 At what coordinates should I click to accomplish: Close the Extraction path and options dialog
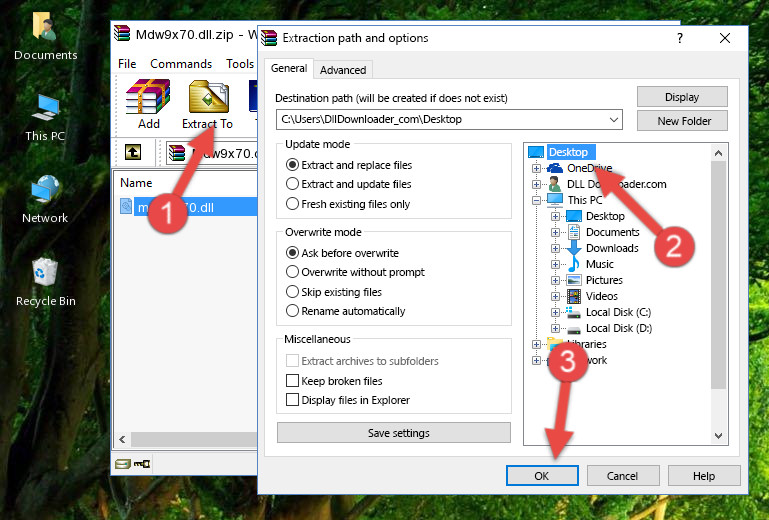[x=725, y=38]
